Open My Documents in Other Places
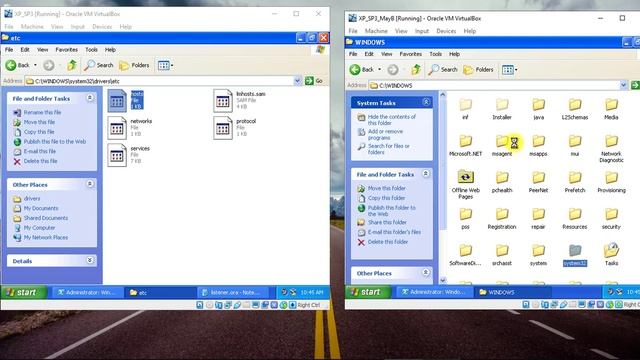This screenshot has height=360, width=640. [41, 208]
